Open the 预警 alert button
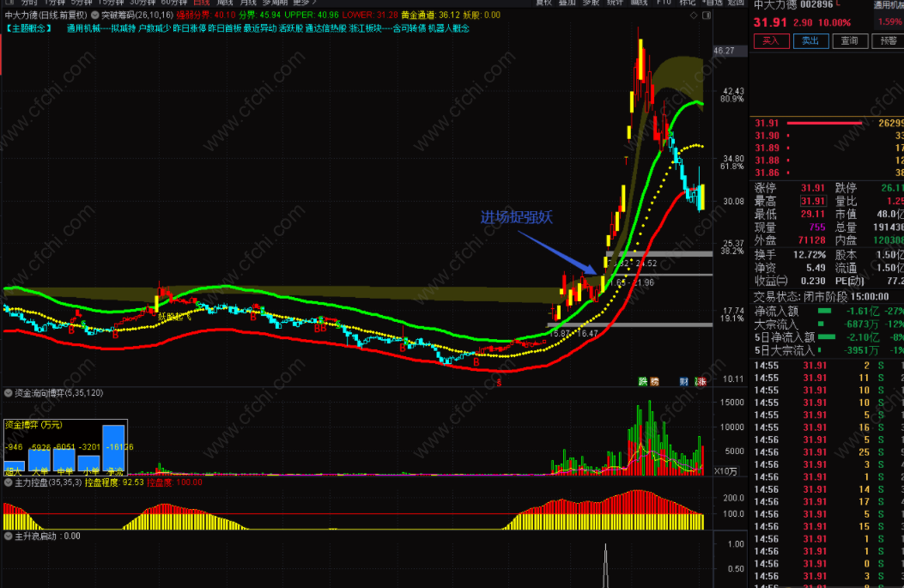Screen dimensions: 904x588 click(886, 40)
